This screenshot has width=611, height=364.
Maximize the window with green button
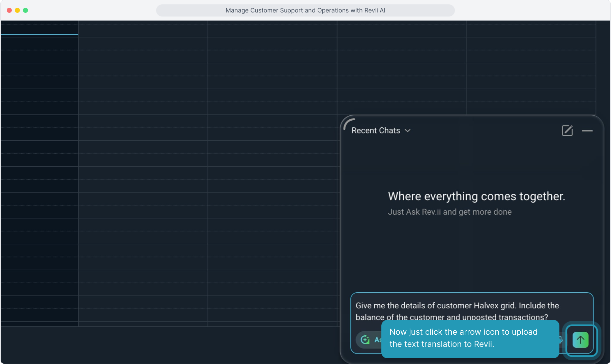pos(26,10)
